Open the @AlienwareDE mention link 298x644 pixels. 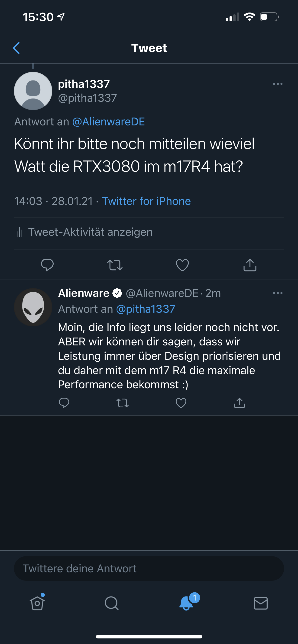point(108,122)
